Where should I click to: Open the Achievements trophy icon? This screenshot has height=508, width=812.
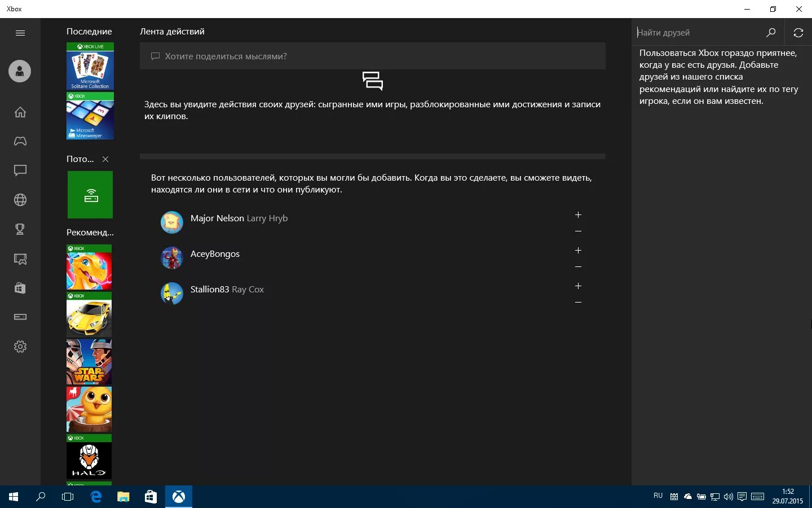pyautogui.click(x=20, y=229)
